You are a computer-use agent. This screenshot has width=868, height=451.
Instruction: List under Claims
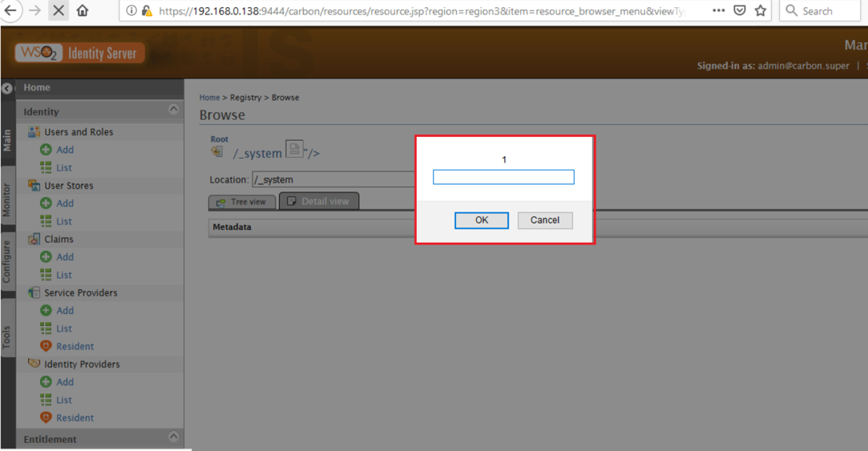point(63,275)
